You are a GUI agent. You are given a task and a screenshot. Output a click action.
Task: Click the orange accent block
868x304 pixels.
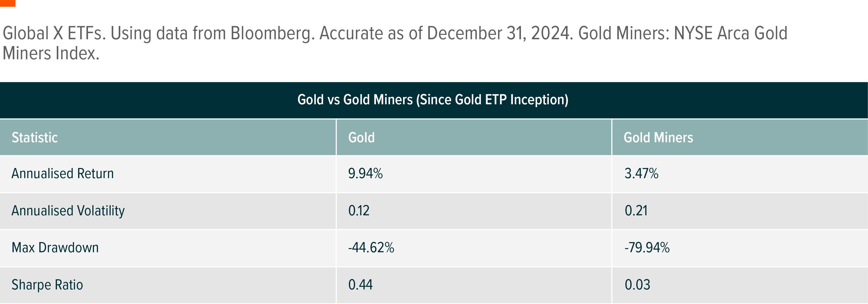[x=7, y=3]
